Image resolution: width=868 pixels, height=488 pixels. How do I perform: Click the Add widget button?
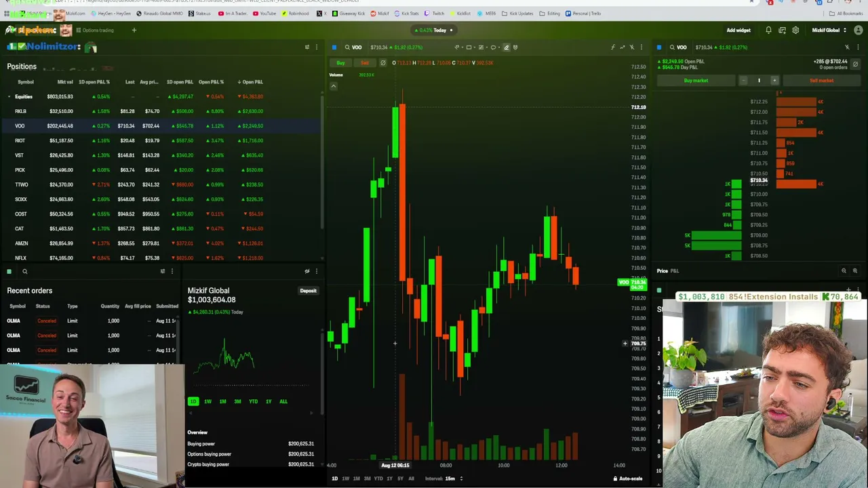(738, 30)
